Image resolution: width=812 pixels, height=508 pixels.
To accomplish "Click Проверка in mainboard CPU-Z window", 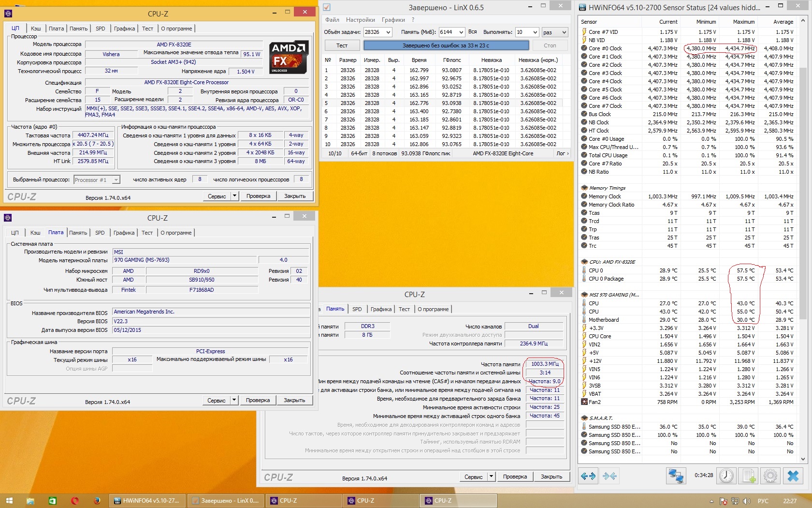I will [x=258, y=400].
